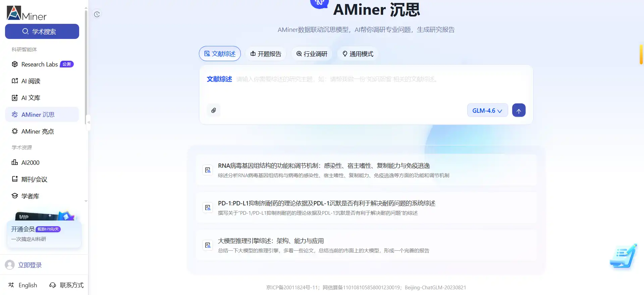This screenshot has height=295, width=644.
Task: Click the 期刊/会议 journal icon
Action: [x=15, y=179]
